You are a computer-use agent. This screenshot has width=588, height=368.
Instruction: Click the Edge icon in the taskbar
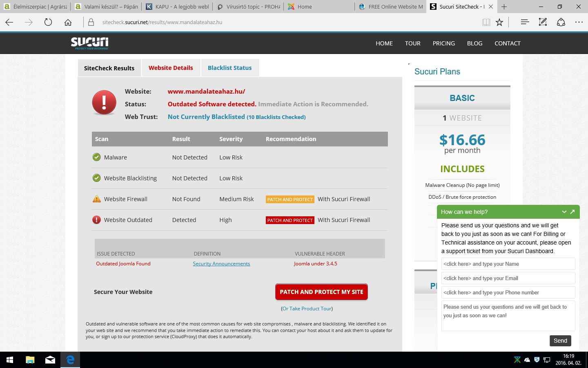coord(70,360)
